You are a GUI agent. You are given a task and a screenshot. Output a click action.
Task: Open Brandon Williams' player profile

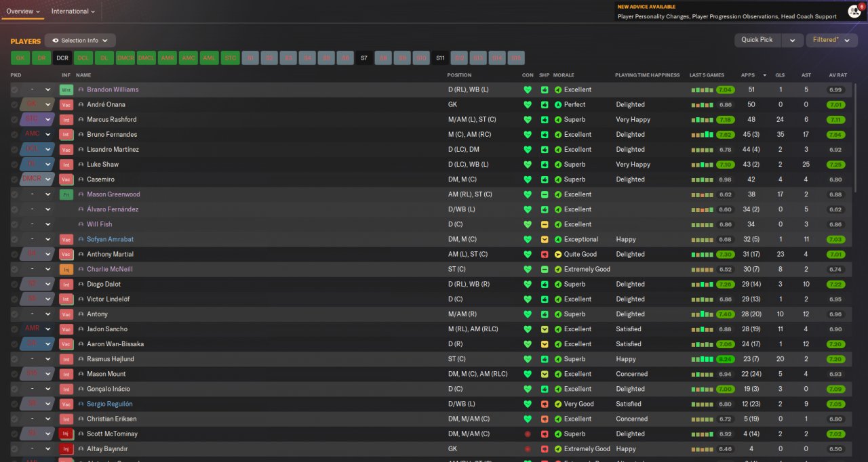click(x=113, y=90)
